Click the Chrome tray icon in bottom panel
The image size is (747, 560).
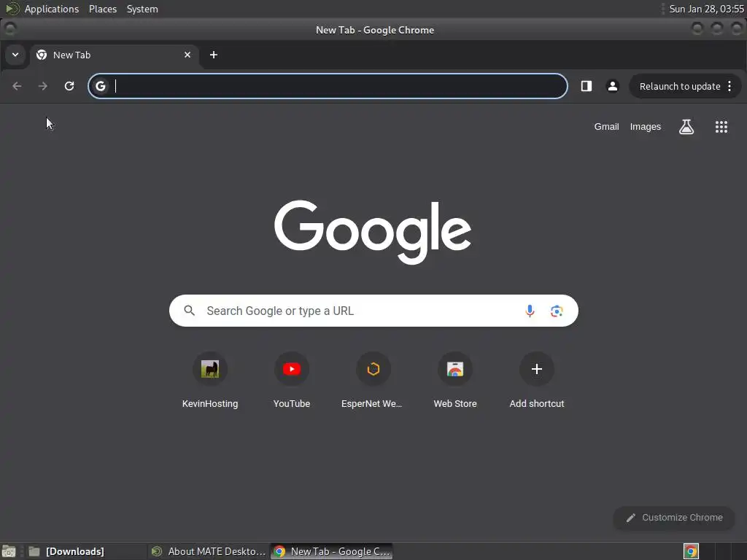pyautogui.click(x=692, y=551)
